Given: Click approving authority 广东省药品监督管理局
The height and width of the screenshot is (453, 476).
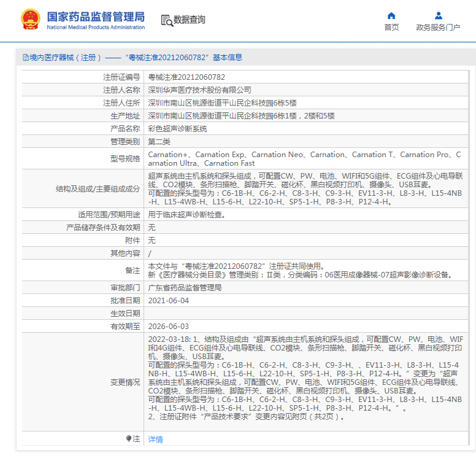Looking at the screenshot, I should tap(185, 288).
